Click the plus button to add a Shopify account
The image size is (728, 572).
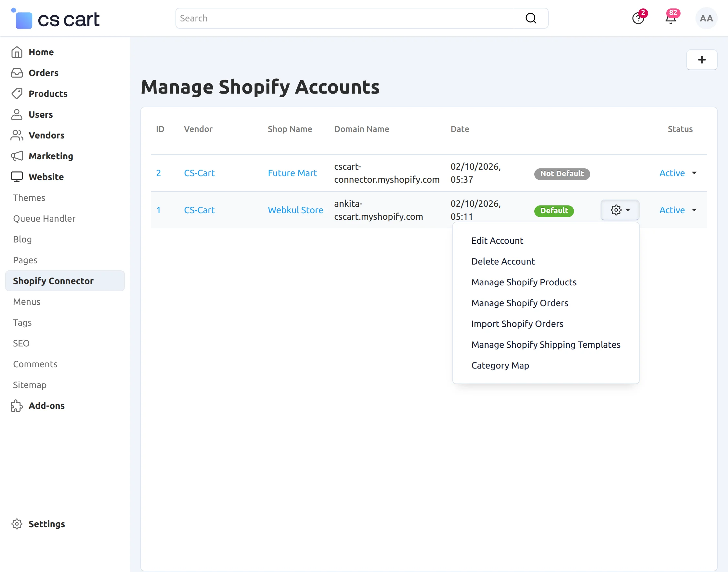click(702, 60)
